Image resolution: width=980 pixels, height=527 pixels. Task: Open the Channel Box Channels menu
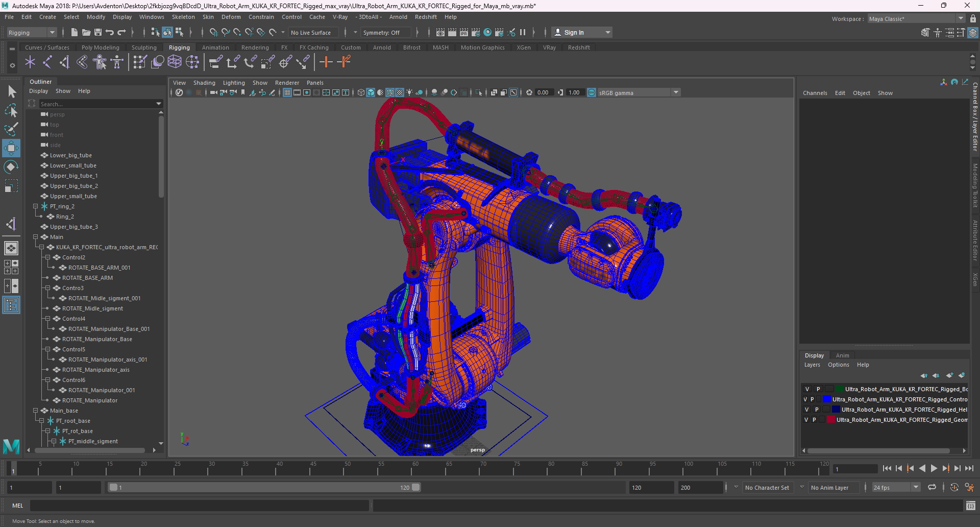815,93
